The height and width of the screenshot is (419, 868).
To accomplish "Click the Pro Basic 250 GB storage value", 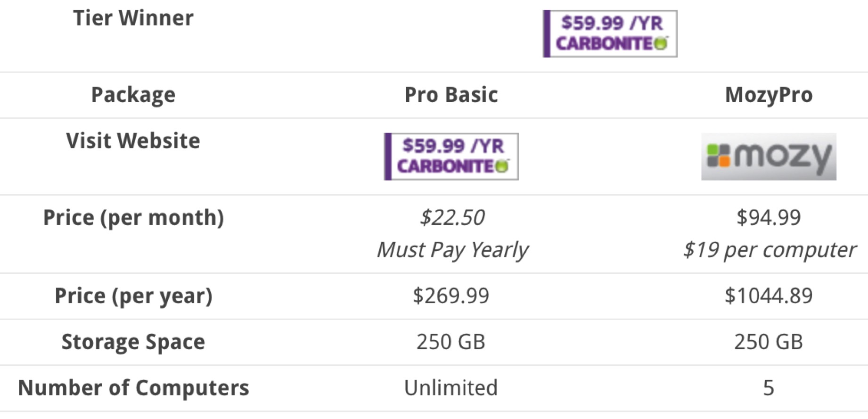I will (451, 342).
